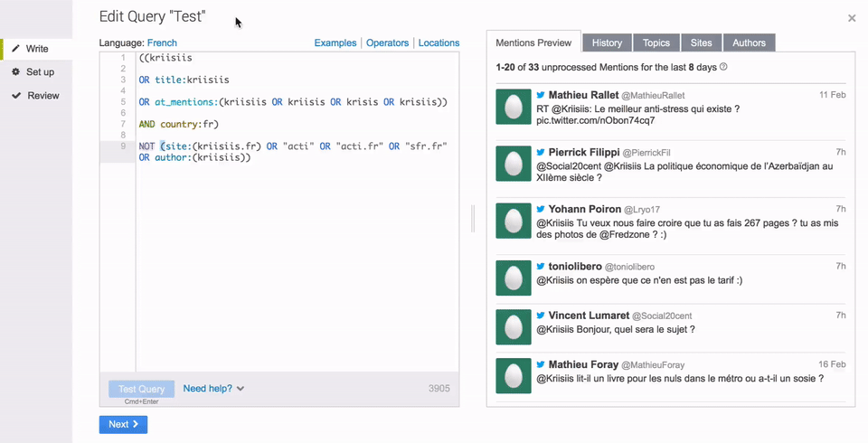The width and height of the screenshot is (868, 443).
Task: Open the Operators reference list
Action: click(x=387, y=42)
